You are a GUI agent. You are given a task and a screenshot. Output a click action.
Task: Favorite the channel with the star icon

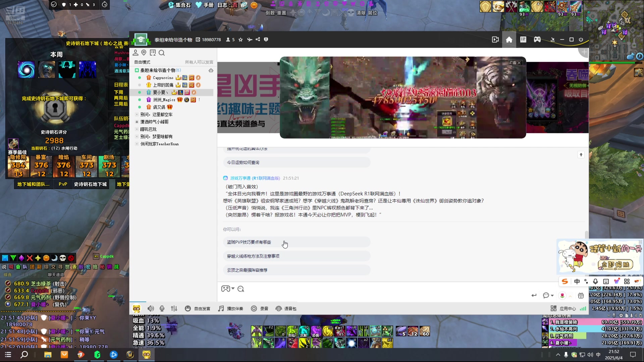pyautogui.click(x=240, y=40)
